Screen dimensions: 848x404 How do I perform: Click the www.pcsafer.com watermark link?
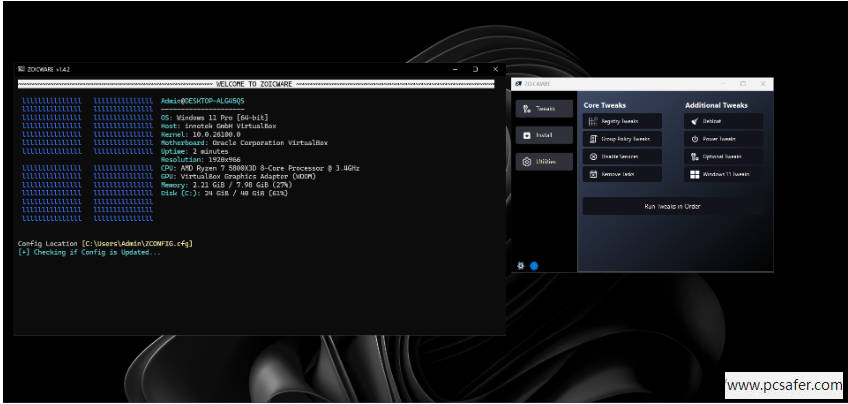(784, 385)
